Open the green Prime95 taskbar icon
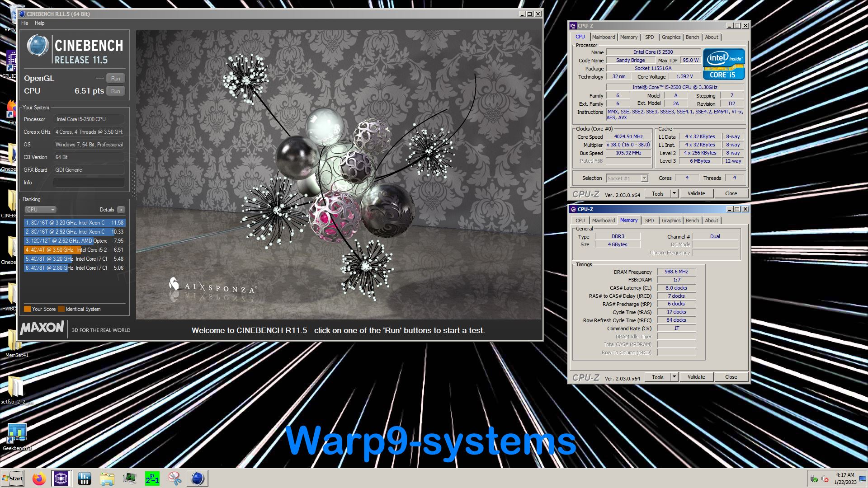 point(152,479)
